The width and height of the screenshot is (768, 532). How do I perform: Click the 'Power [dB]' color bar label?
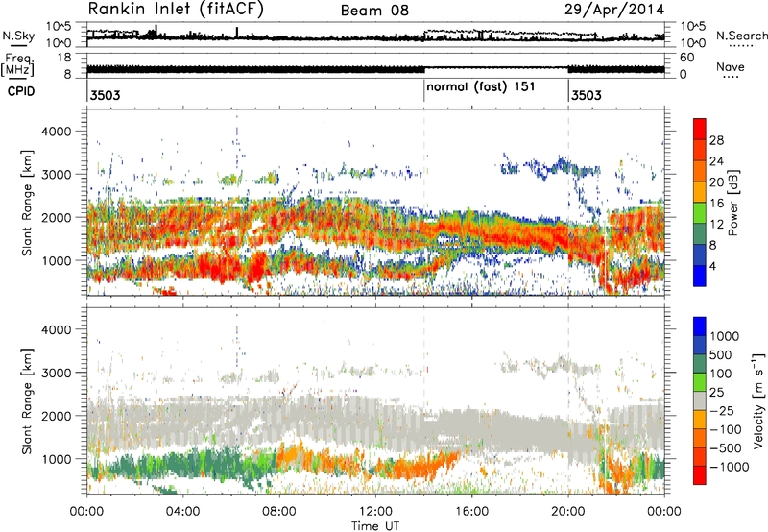(x=732, y=203)
